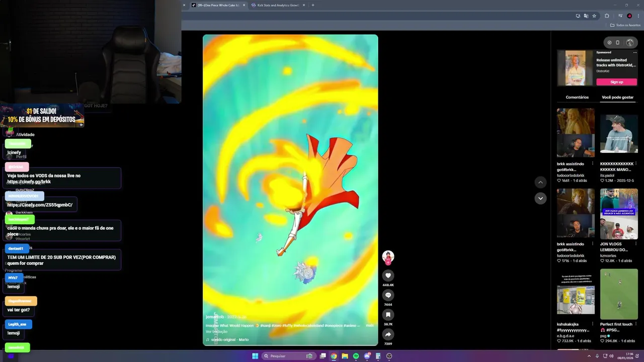
Task: Go to next video with down chevron
Action: click(540, 198)
